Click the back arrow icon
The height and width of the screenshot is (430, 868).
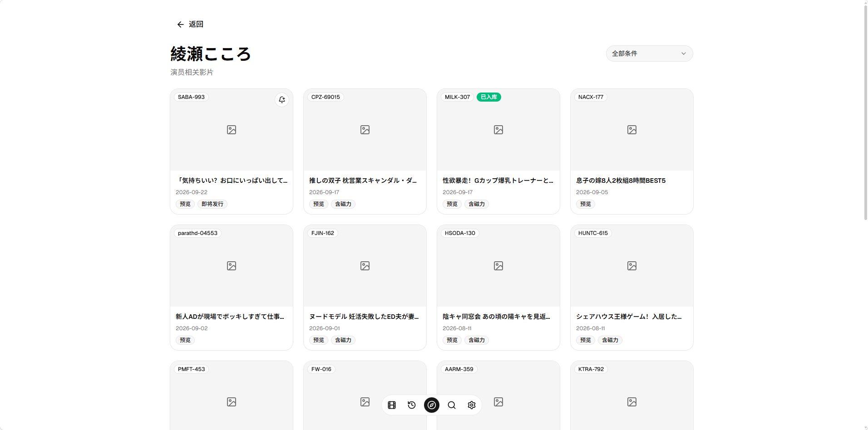click(180, 24)
